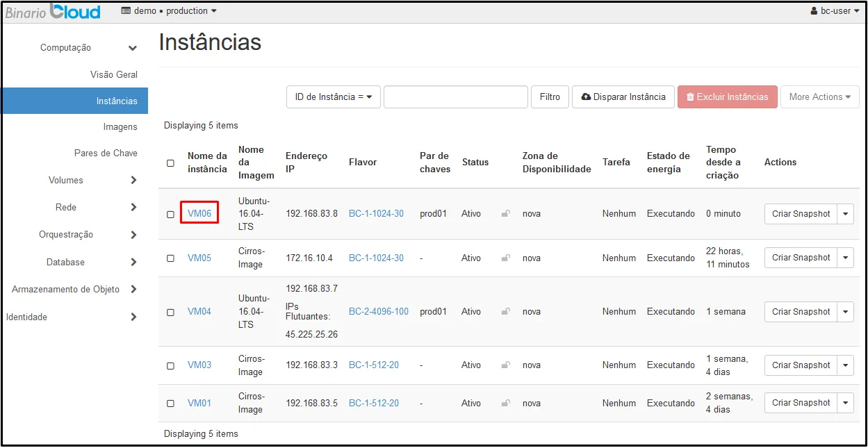The image size is (868, 448).
Task: Click the padlock icon in the VM01 row
Action: click(x=505, y=403)
